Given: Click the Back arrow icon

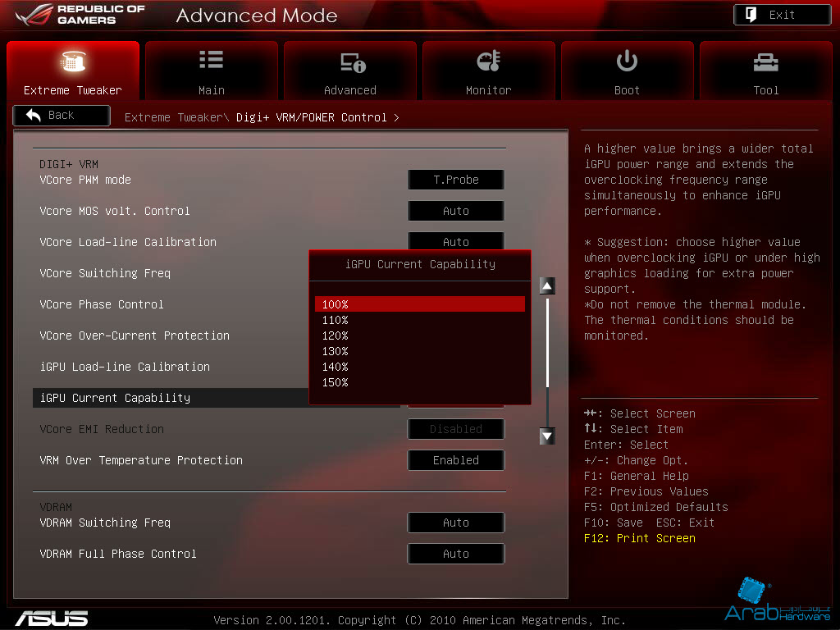Looking at the screenshot, I should tap(34, 116).
